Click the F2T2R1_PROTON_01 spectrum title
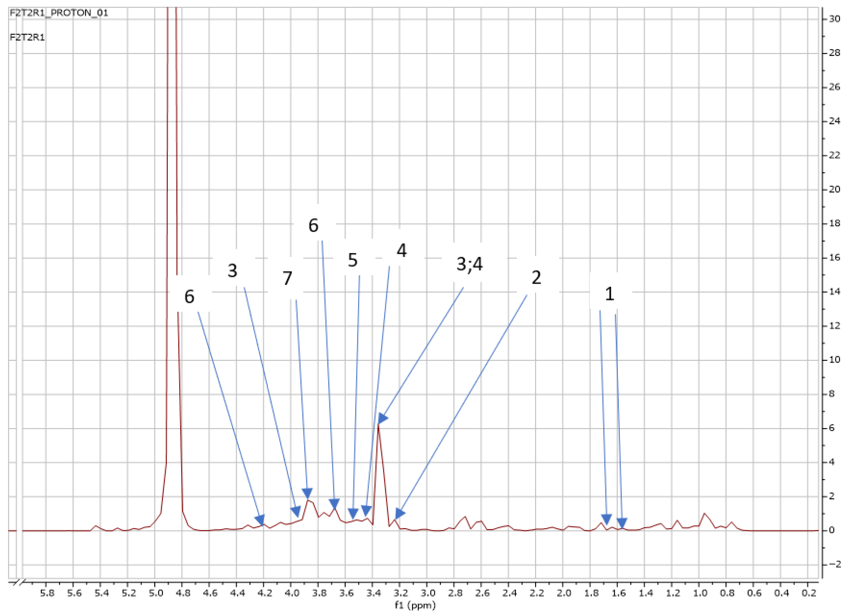 59,13
